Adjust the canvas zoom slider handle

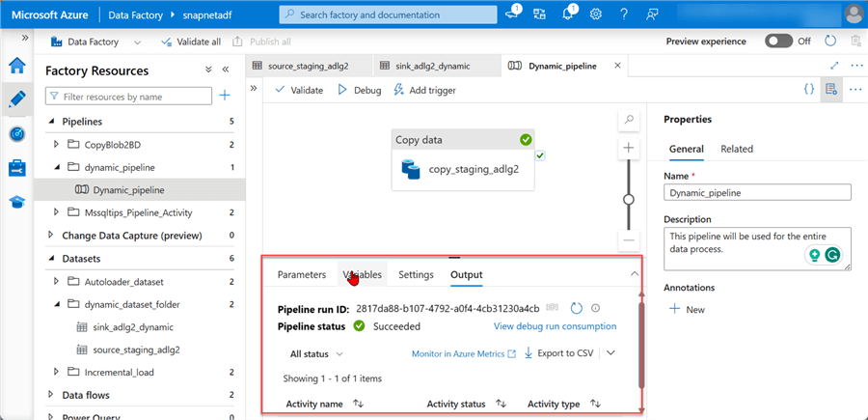pyautogui.click(x=628, y=200)
